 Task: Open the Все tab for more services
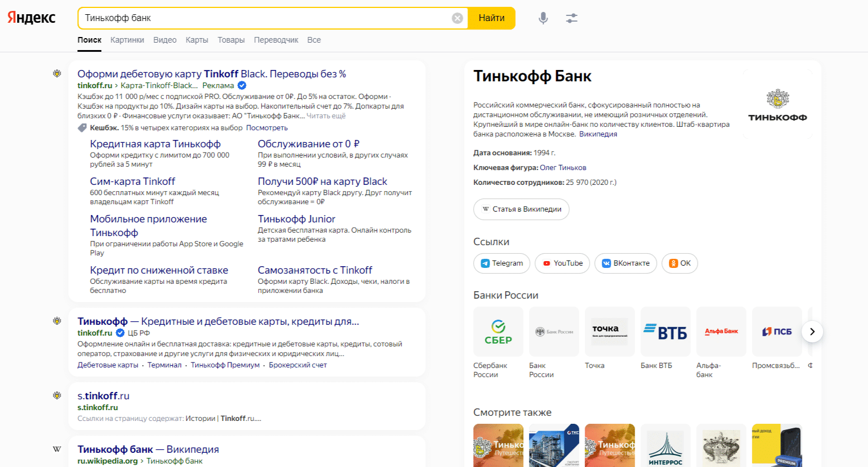[314, 40]
